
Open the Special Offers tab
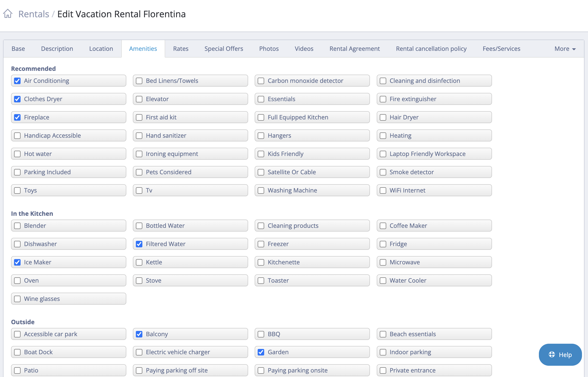point(224,49)
